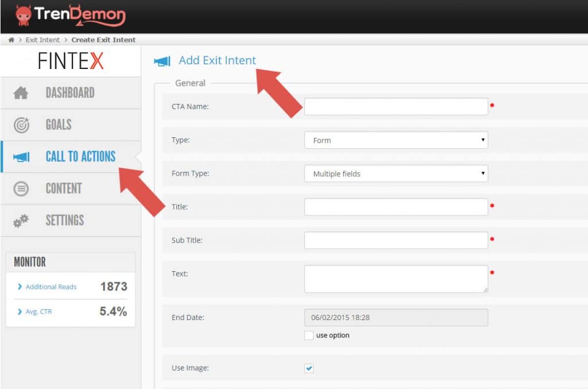Click the FINTEX logo
The image size is (588, 389).
(x=71, y=61)
